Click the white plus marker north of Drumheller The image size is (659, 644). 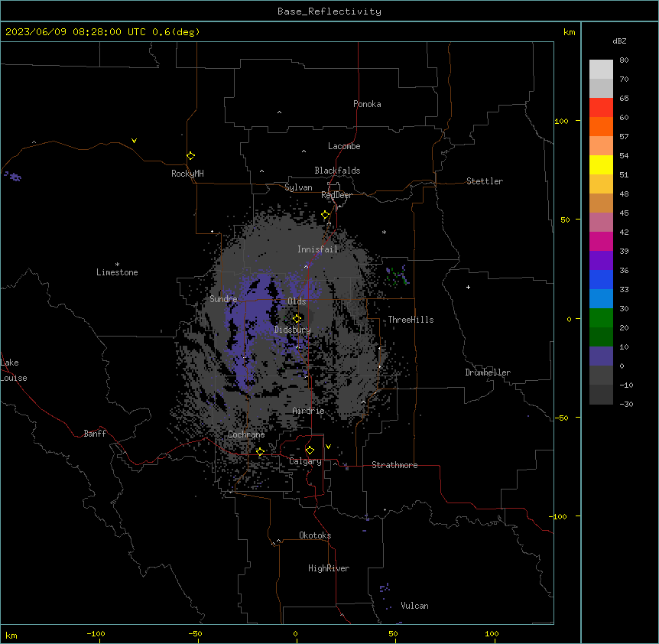click(468, 287)
